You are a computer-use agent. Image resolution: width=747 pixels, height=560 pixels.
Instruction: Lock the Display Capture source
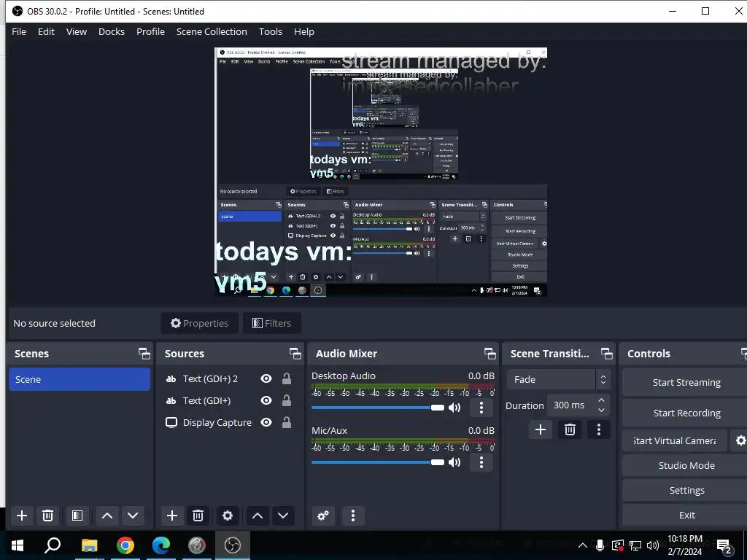[x=286, y=422]
